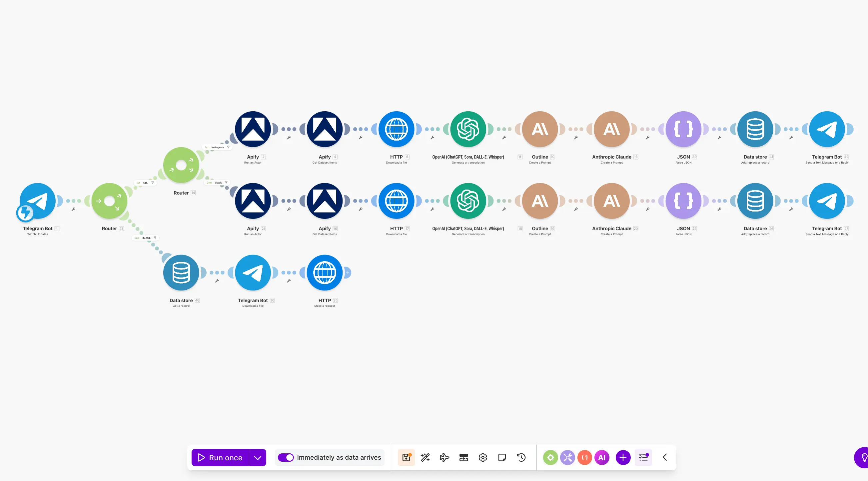Click the save scenario icon
868x481 pixels.
[x=406, y=457]
